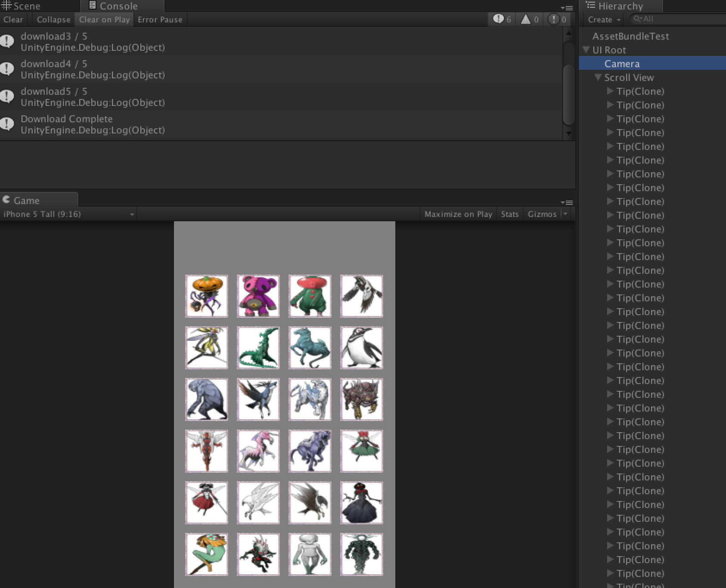This screenshot has width=726, height=588.
Task: Select the Download Complete log entry
Action: (281, 124)
